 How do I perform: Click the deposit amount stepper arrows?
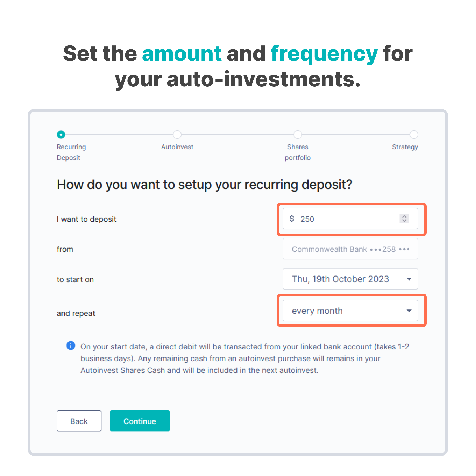click(404, 219)
